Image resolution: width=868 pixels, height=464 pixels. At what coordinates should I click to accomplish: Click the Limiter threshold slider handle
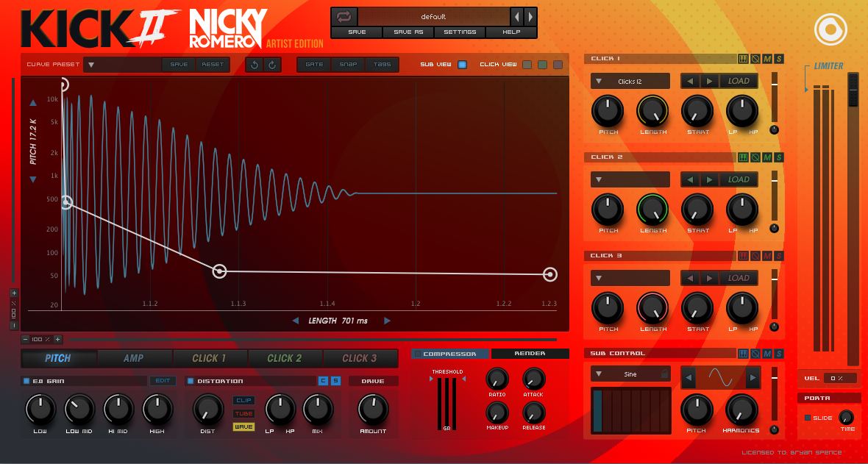coord(853,90)
